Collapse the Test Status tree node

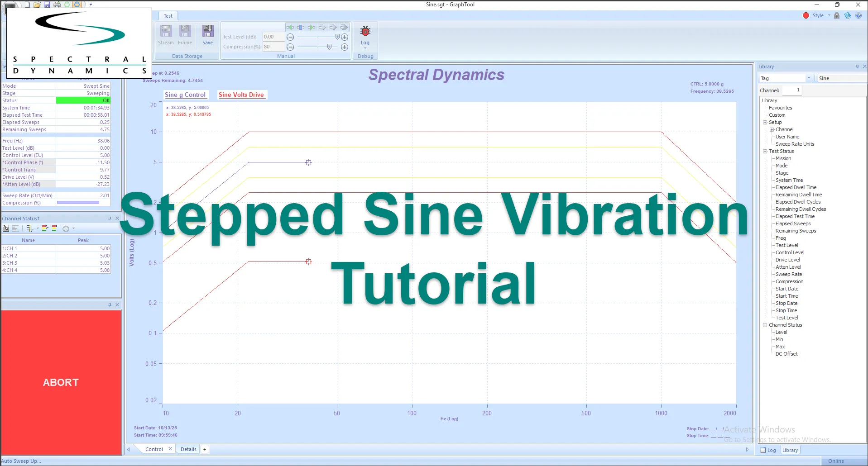(764, 151)
